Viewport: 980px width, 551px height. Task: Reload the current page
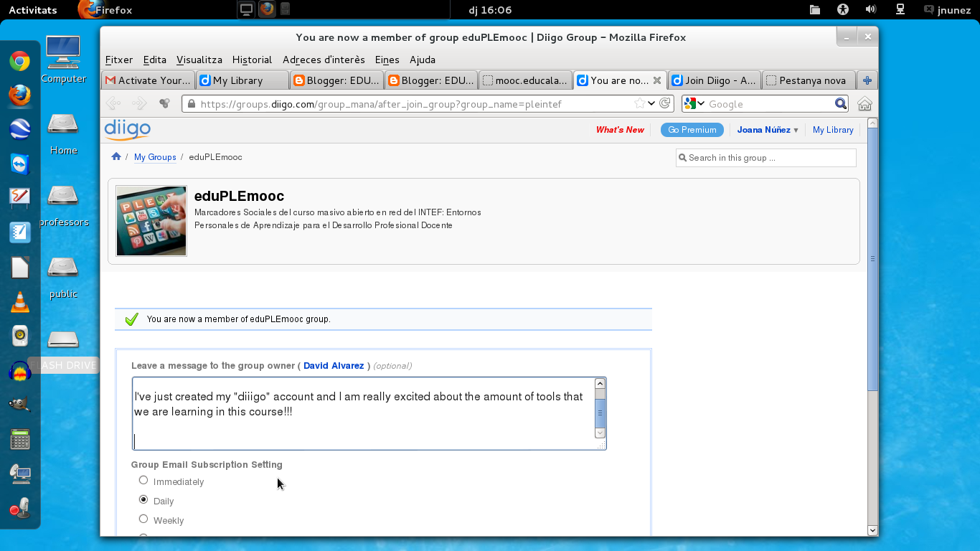665,103
